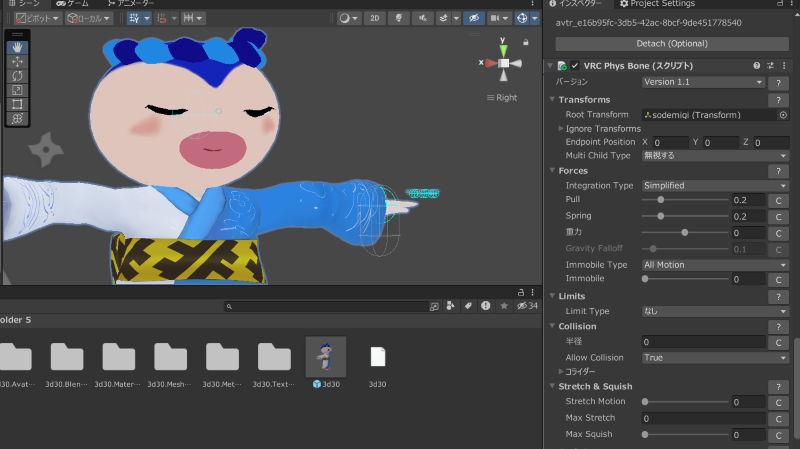Switch to the Project Settings tab
Screen dimensions: 800x449
(657, 4)
